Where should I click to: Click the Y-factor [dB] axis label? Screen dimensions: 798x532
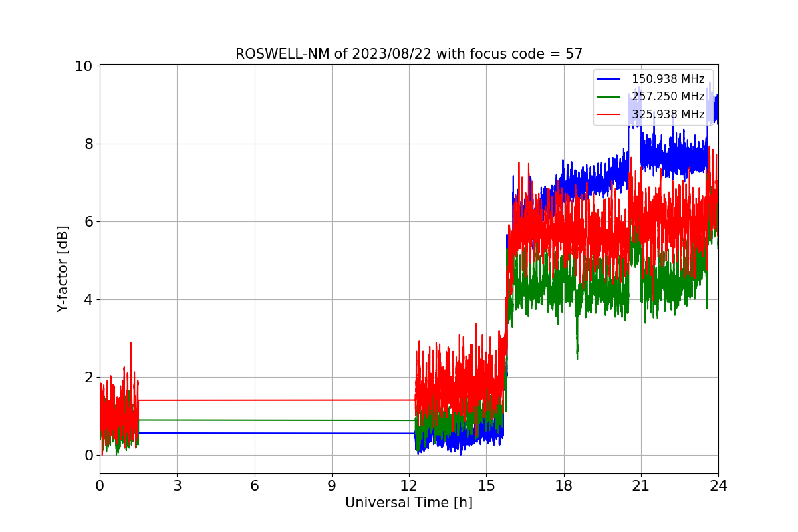[63, 269]
